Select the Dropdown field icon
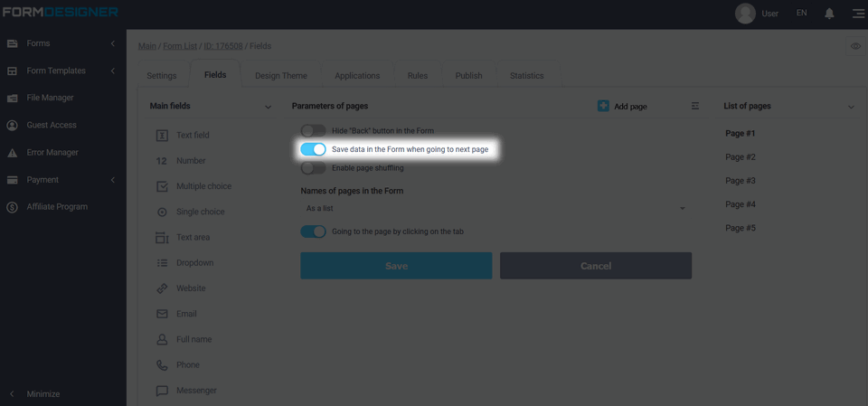The image size is (868, 406). pos(162,262)
